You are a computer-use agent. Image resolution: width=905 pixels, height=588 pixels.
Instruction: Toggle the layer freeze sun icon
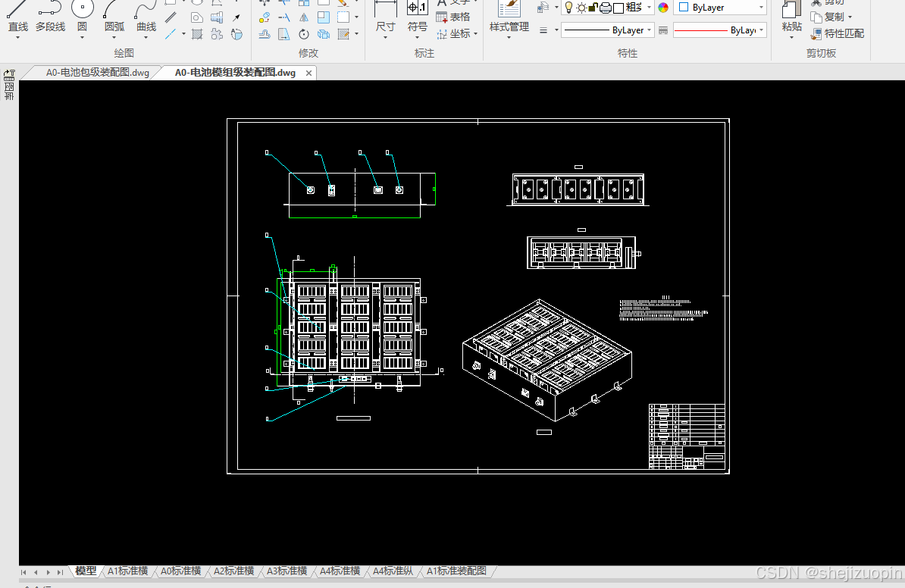pos(581,8)
